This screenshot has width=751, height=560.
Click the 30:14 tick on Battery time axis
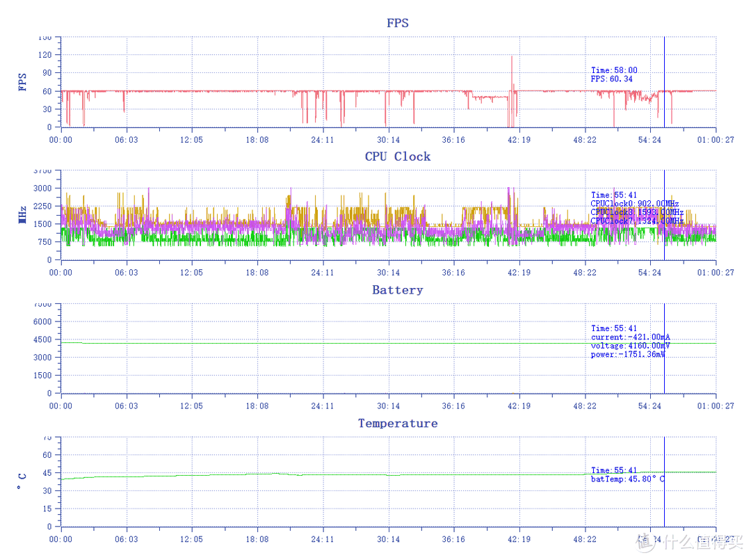click(x=388, y=406)
